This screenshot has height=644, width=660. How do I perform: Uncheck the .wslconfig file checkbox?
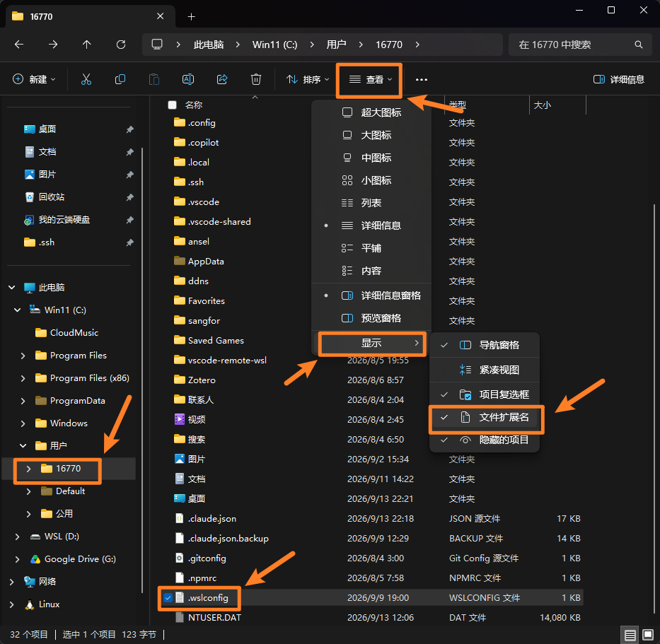click(168, 598)
